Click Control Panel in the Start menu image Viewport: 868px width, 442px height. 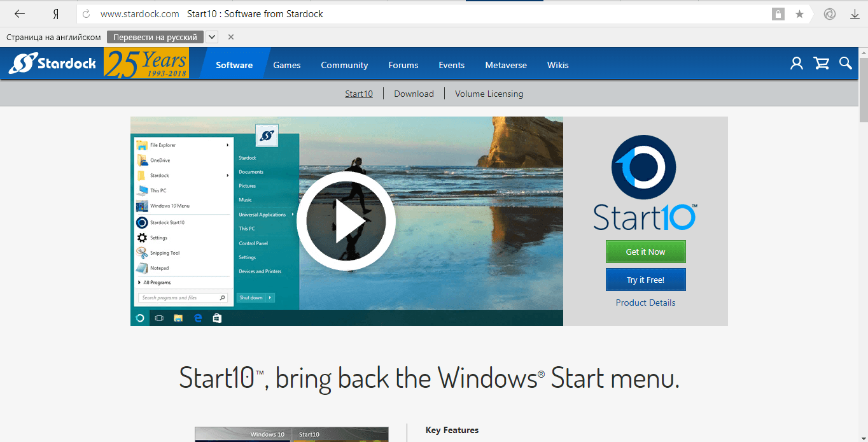tap(253, 243)
